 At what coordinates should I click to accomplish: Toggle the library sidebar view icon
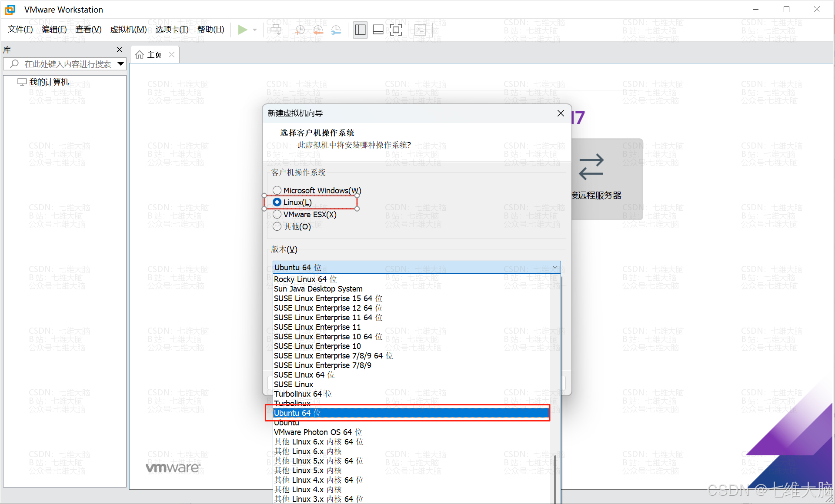360,30
